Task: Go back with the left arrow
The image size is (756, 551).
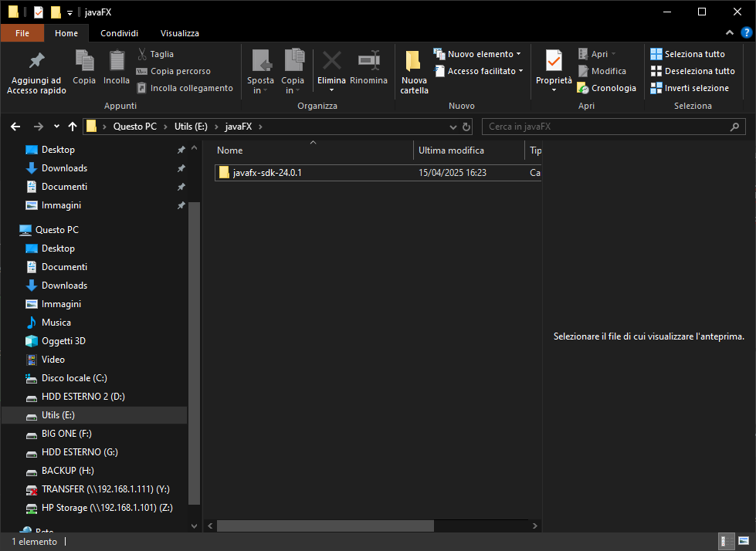Action: point(15,127)
